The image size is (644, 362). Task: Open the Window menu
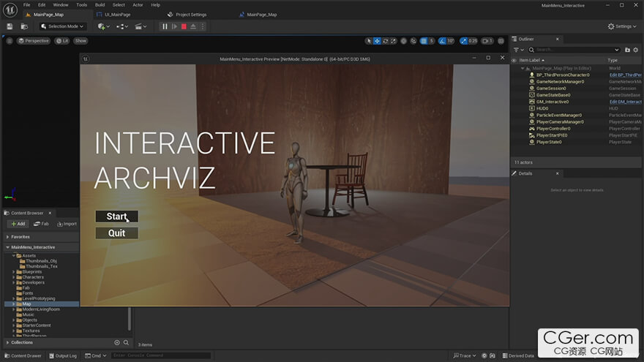click(x=61, y=5)
